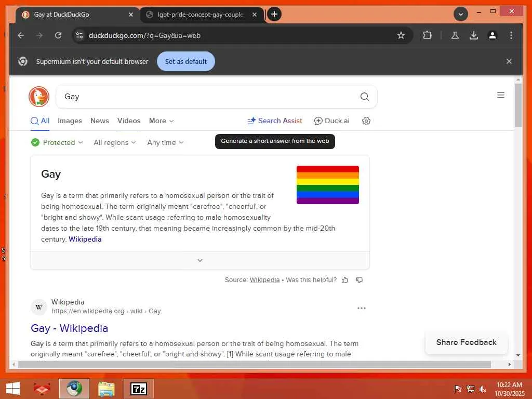Open the DuckDuckGo hamburger menu
532x399 pixels.
point(501,95)
